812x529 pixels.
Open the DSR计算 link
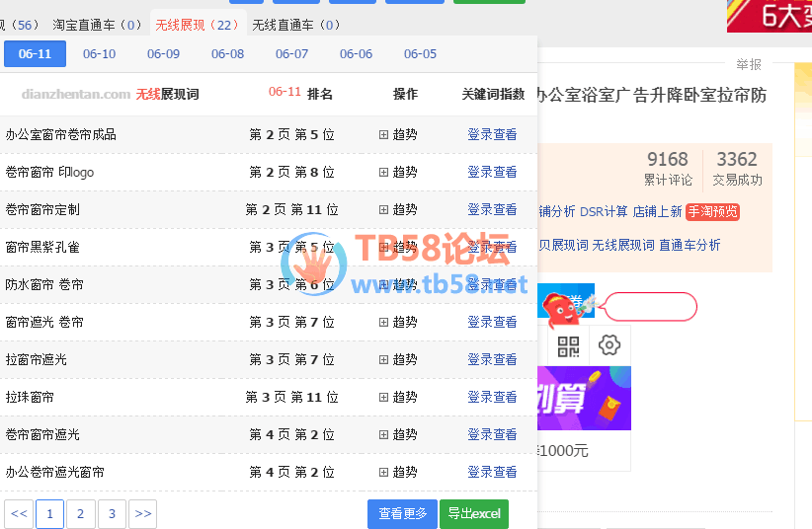click(604, 212)
